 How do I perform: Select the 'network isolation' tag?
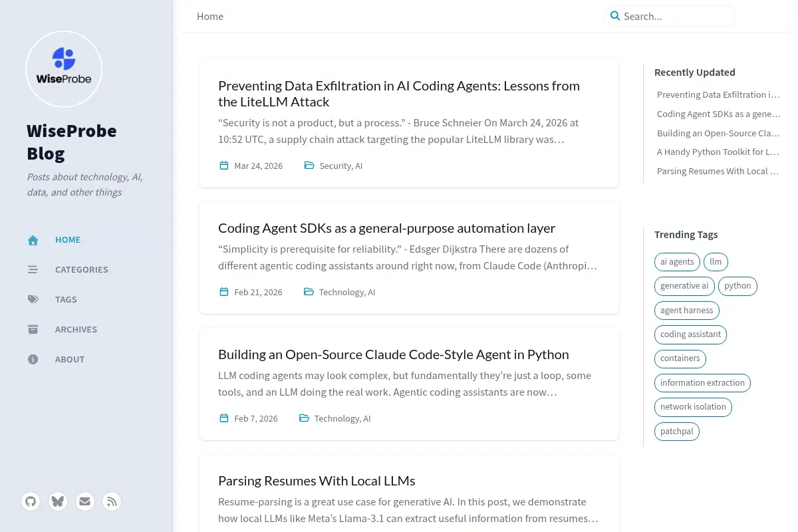[x=693, y=407]
